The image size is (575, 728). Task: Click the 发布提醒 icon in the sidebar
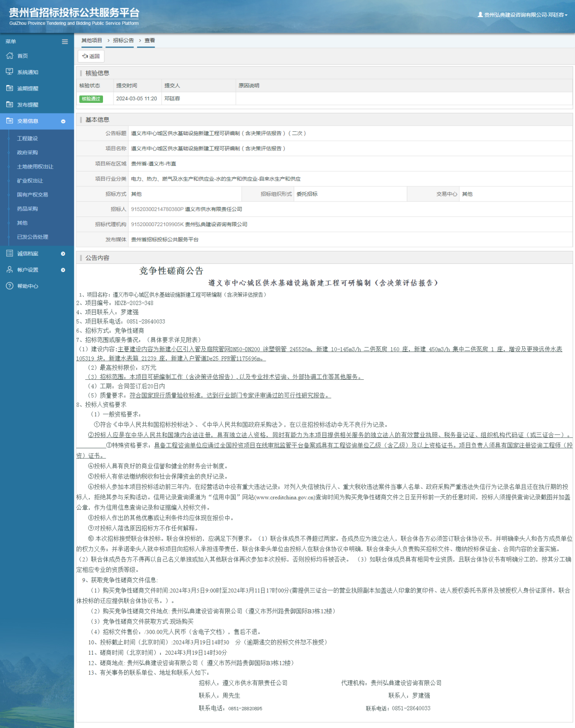click(10, 104)
